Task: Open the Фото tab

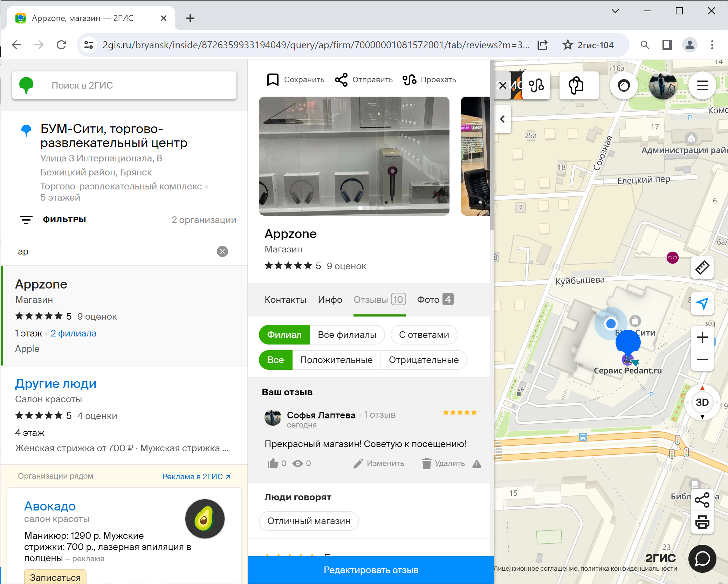Action: [x=435, y=300]
